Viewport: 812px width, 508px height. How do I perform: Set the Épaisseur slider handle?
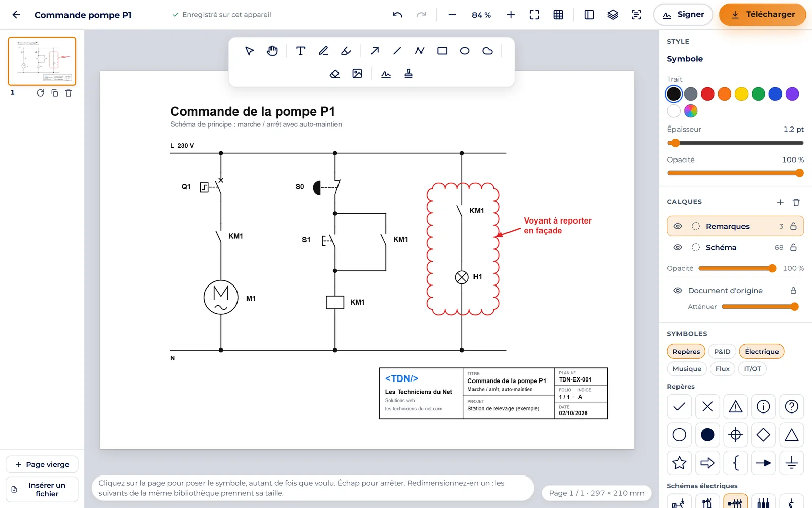pos(674,143)
